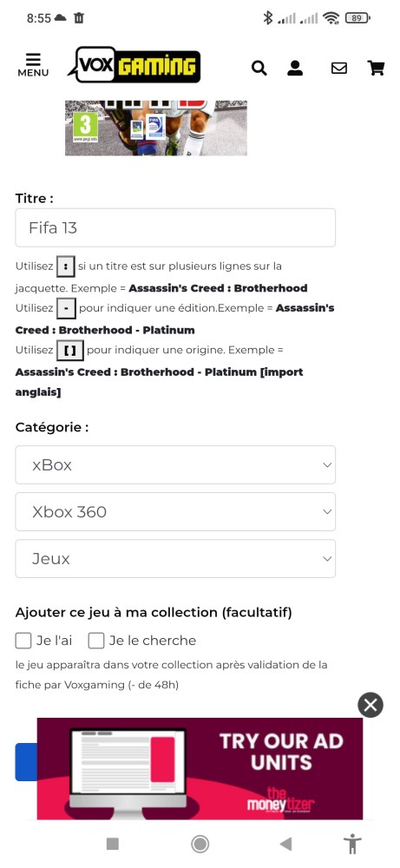Expand the Jeux dropdown

pyautogui.click(x=175, y=558)
